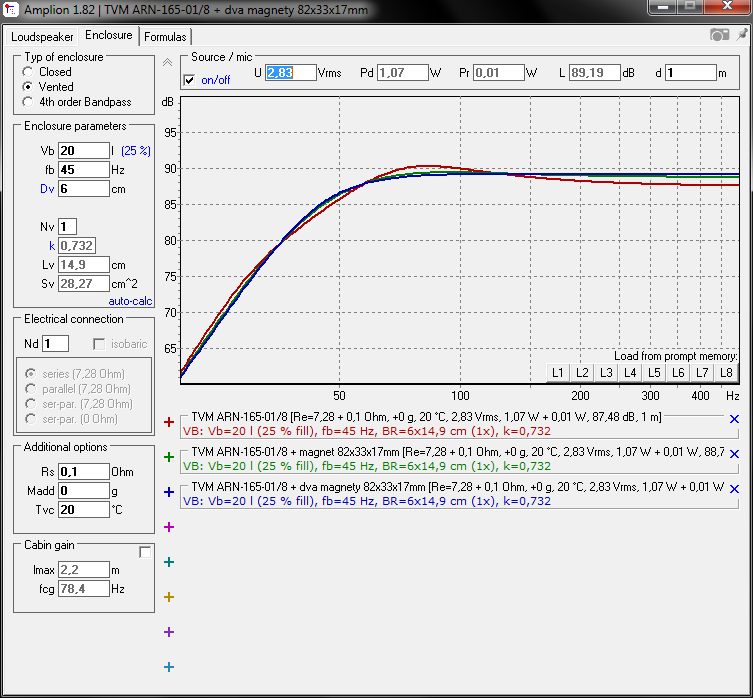Click the magenta plus memory slot
753x698 pixels.
(x=169, y=527)
